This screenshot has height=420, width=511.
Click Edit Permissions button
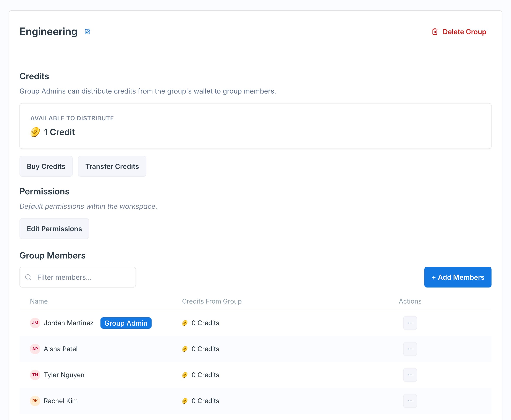(54, 229)
